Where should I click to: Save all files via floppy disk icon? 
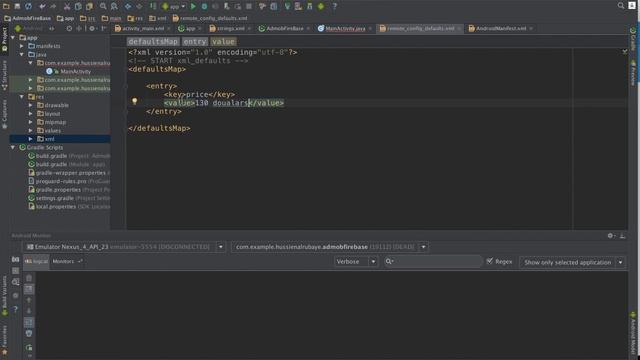click(17, 6)
